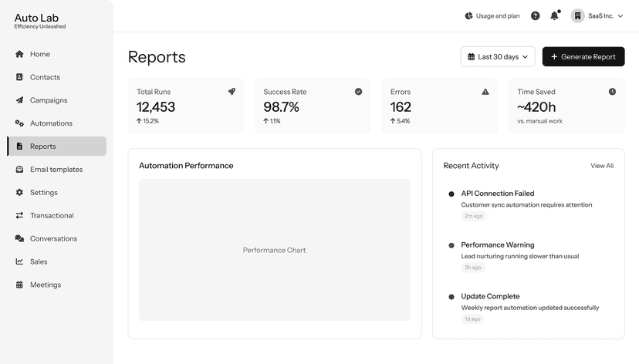
Task: Click the 3h ago timestamp badge
Action: pos(473,267)
